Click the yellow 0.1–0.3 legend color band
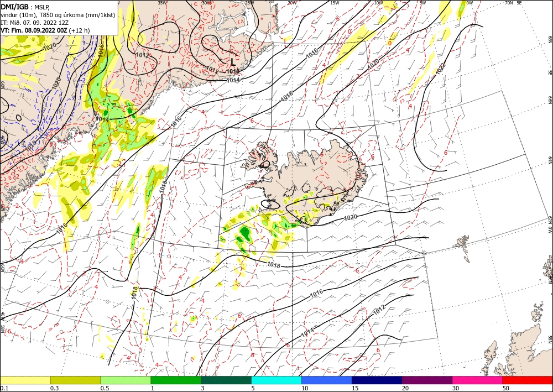Viewport: 553px width, 392px height. [25, 380]
